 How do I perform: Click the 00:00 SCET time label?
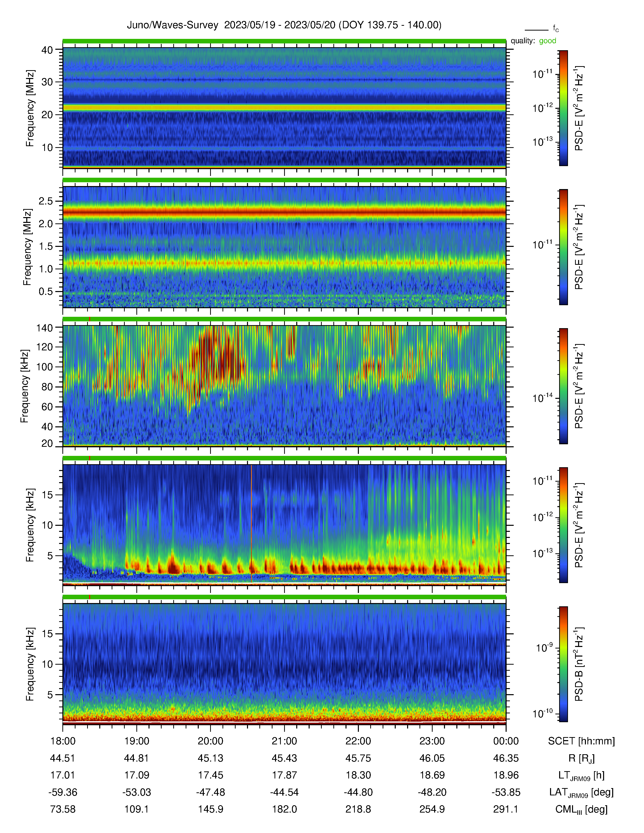tap(506, 741)
